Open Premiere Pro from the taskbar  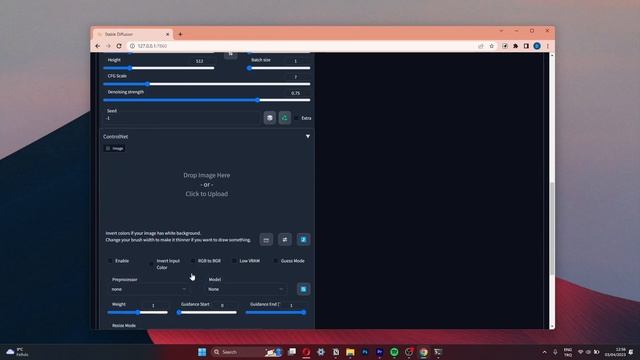click(380, 352)
